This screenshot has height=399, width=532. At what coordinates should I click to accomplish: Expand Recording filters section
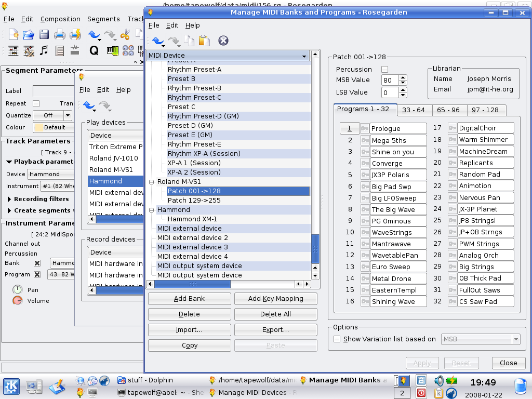click(x=9, y=199)
